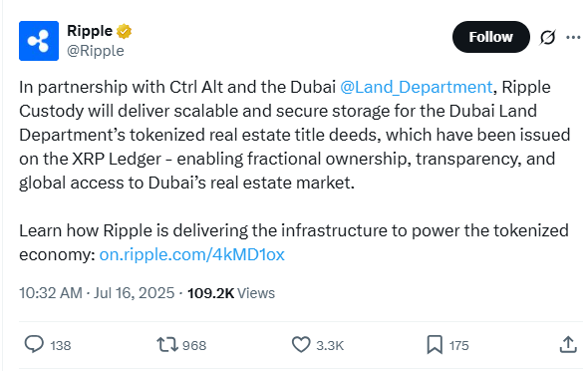Image resolution: width=588 pixels, height=371 pixels.
Task: Share the post via upload icon
Action: click(x=568, y=344)
